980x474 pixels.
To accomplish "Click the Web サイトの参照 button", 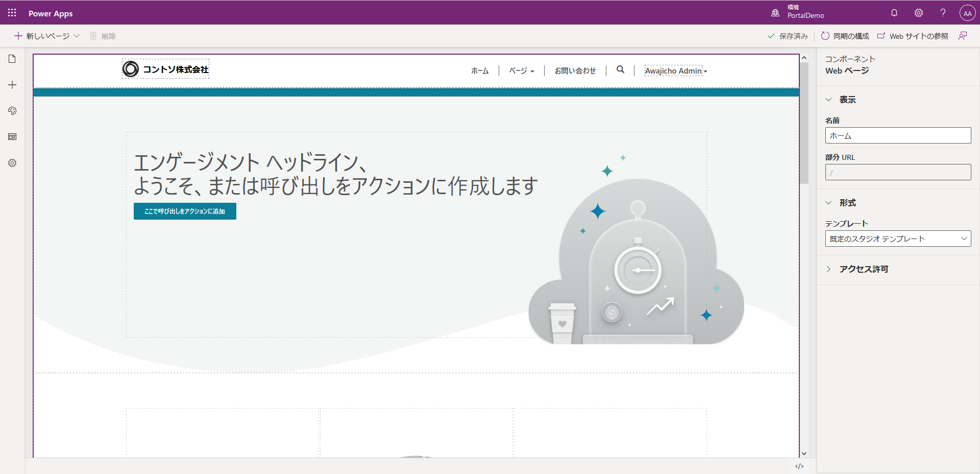I will tap(913, 36).
